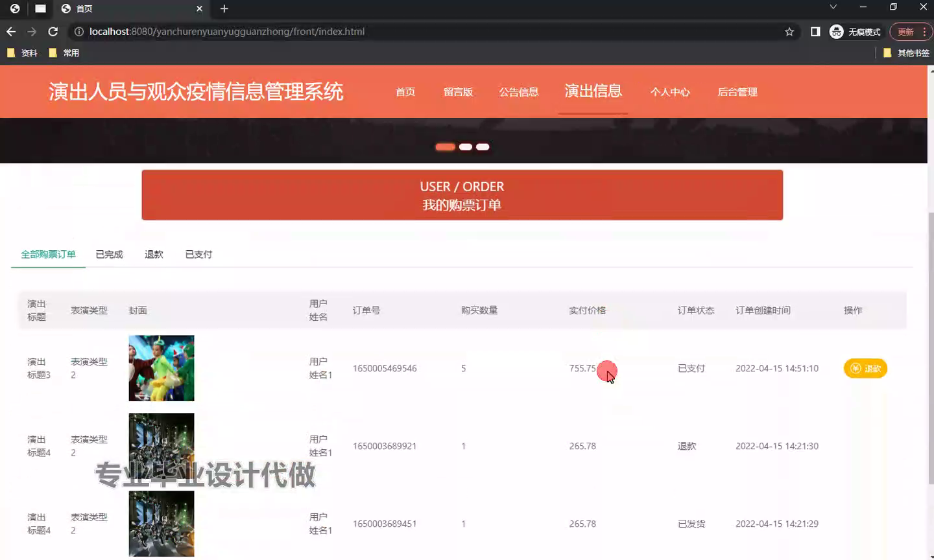Image resolution: width=934 pixels, height=560 pixels.
Task: Open the 常用 bookmarks folder
Action: [x=64, y=53]
